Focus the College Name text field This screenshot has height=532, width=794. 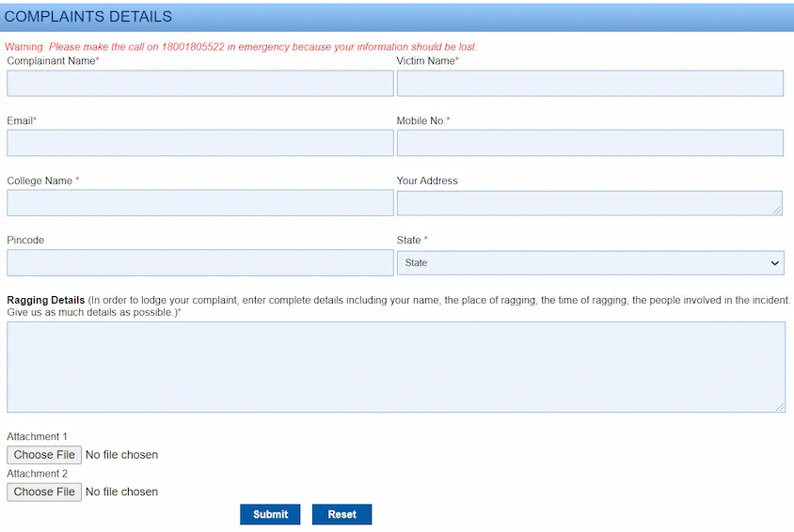tap(200, 203)
